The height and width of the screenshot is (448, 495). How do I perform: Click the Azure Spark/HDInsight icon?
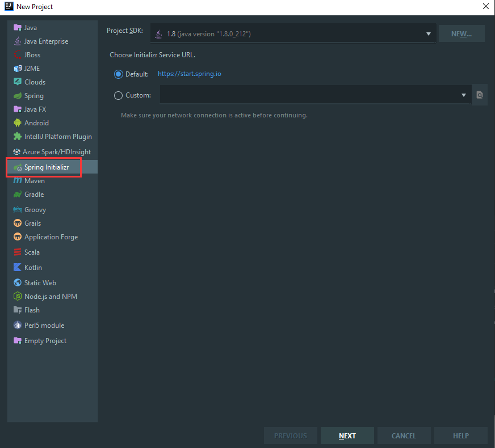click(16, 151)
